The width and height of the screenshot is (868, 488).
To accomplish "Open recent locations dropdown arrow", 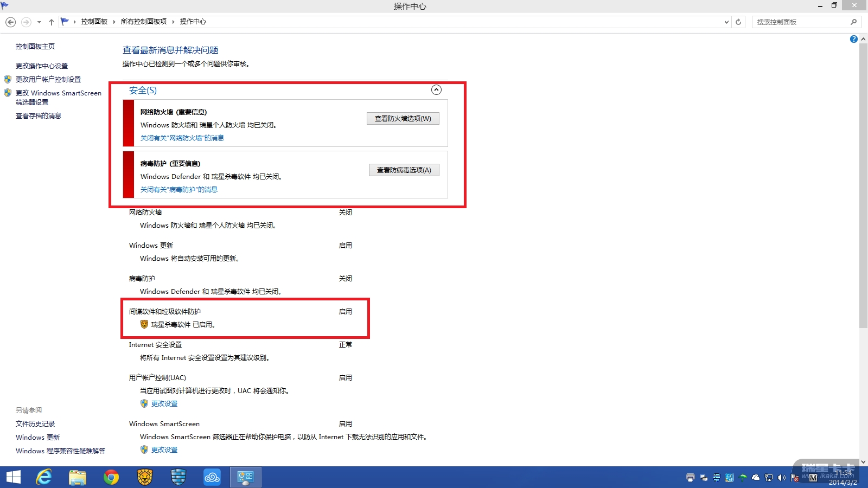I will coord(39,22).
